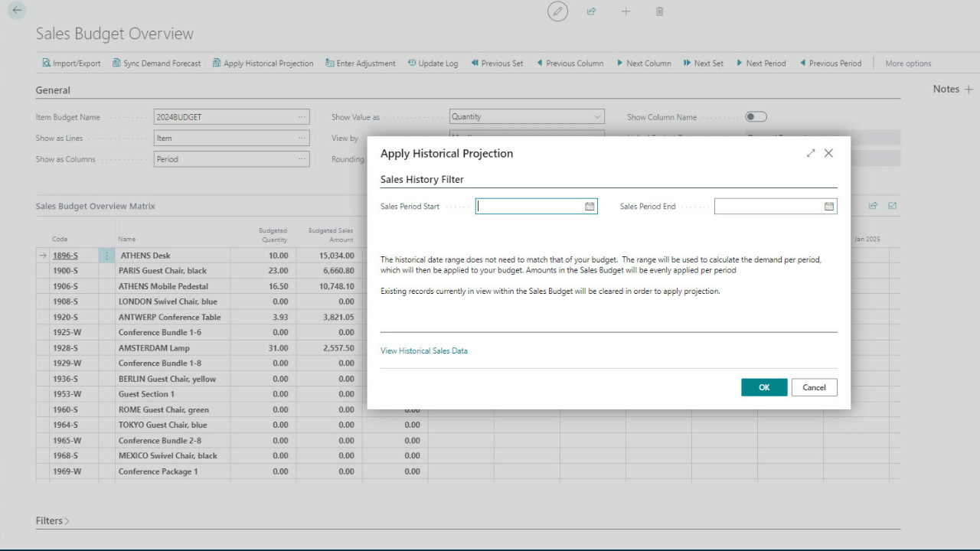The width and height of the screenshot is (980, 551).
Task: Toggle the Show Column Name switch
Action: click(756, 117)
